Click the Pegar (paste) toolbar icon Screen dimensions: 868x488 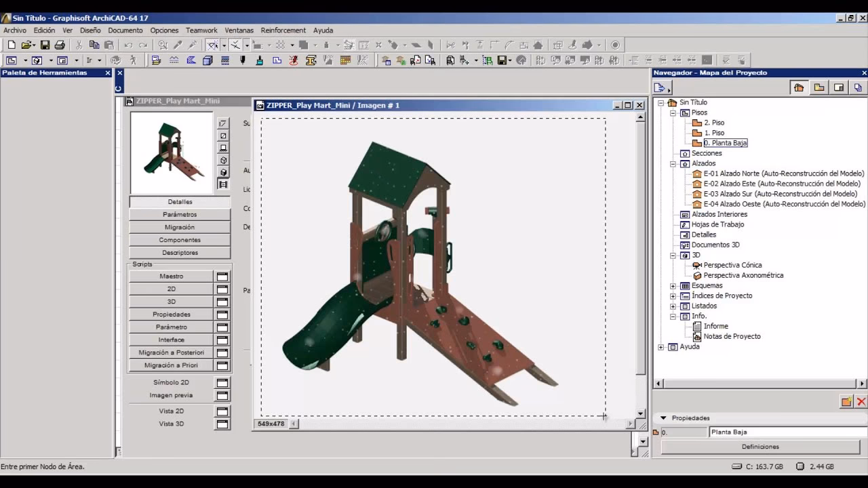click(x=108, y=44)
